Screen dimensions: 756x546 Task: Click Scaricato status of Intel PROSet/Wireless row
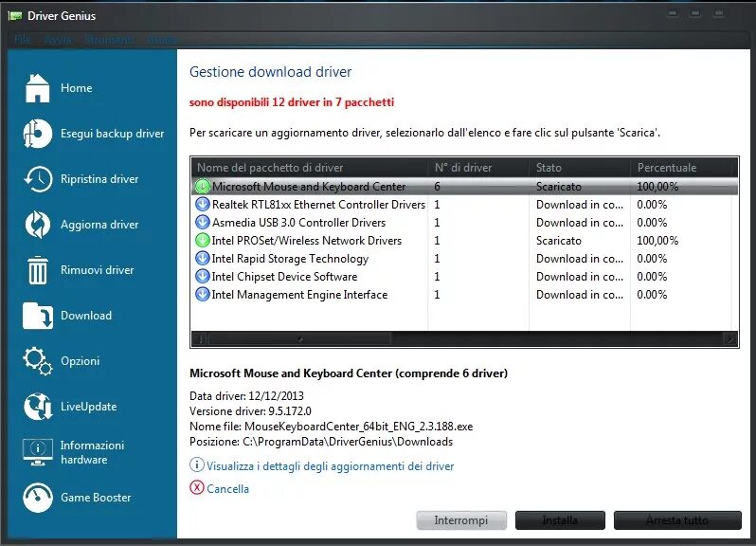pyautogui.click(x=559, y=240)
